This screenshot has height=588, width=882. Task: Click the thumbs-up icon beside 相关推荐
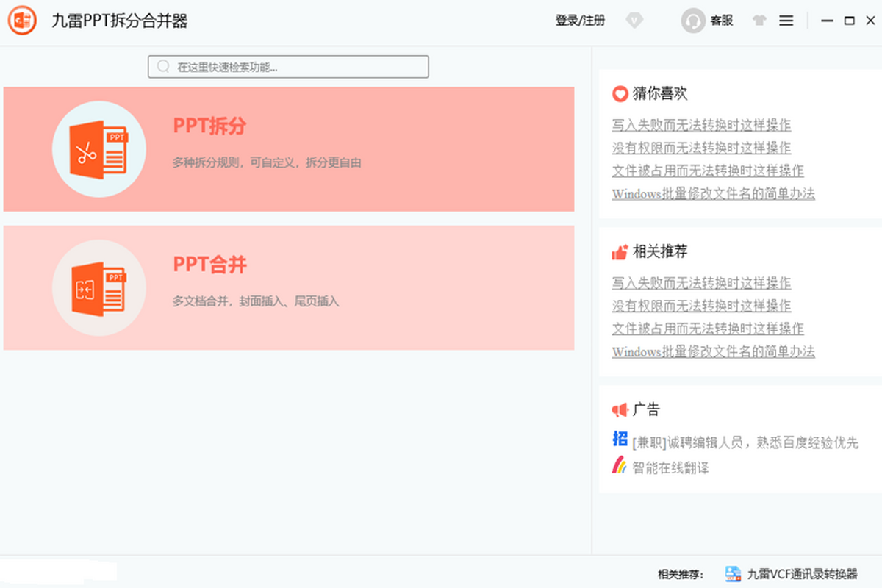[x=620, y=252]
